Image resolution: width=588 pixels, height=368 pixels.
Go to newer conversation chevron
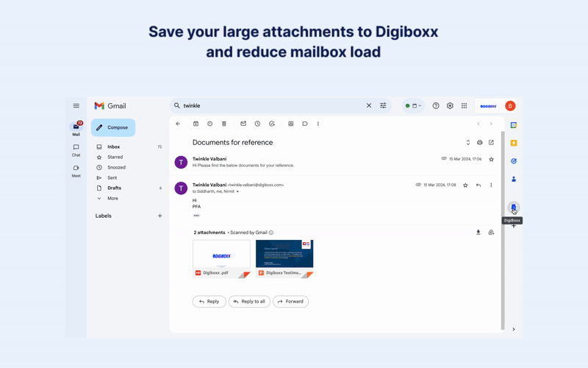[x=478, y=124]
